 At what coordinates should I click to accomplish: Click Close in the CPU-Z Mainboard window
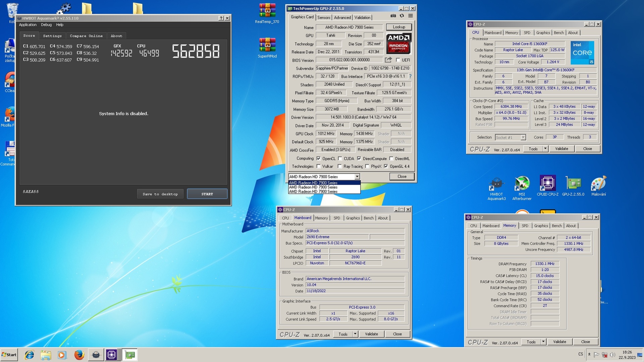(x=397, y=334)
